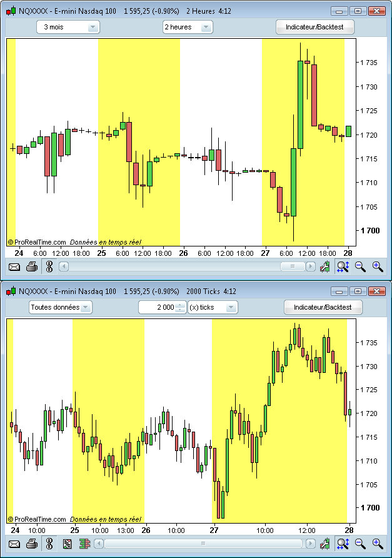The height and width of the screenshot is (558, 392).
Task: Toggle the chain link icon in top chart
Action: pyautogui.click(x=49, y=267)
